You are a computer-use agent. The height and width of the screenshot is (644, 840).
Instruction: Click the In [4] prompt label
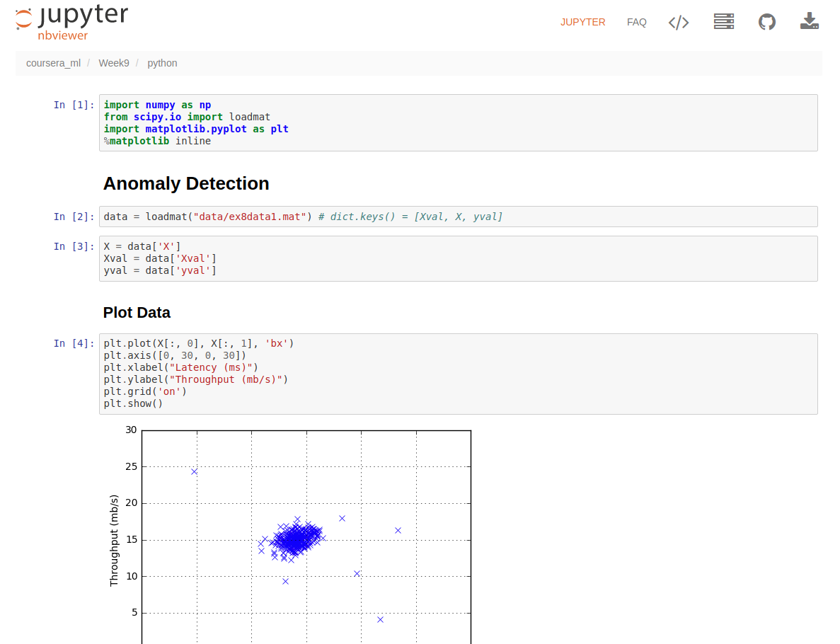(74, 343)
